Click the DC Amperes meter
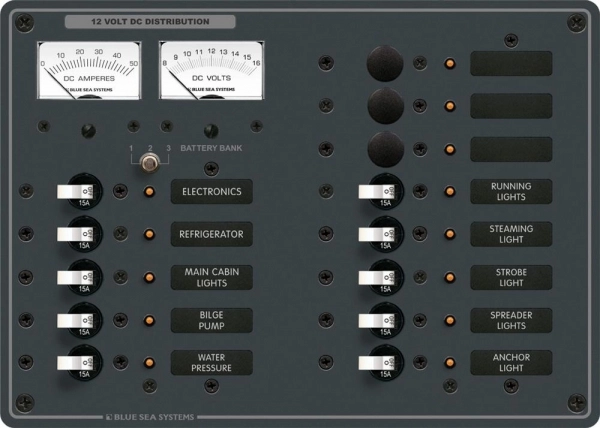Viewport: 600px width, 428px height. (89, 70)
